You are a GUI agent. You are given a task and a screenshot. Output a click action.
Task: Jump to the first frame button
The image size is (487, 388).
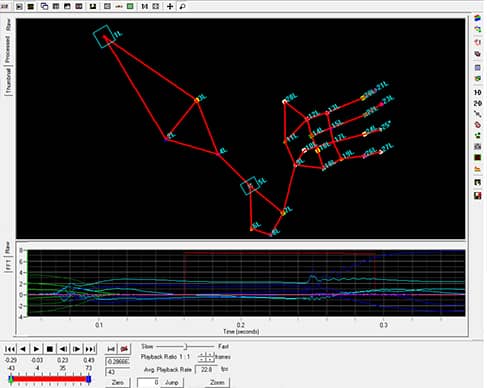click(10, 349)
